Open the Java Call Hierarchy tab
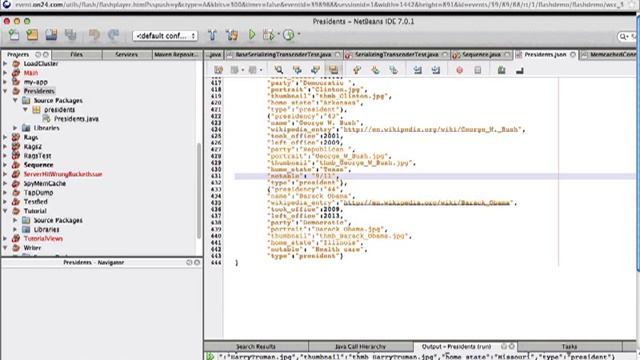640x360 pixels. tap(360, 347)
